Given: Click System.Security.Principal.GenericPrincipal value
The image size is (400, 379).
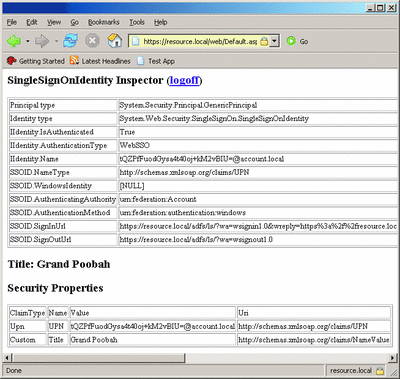Looking at the screenshot, I should (x=188, y=105).
